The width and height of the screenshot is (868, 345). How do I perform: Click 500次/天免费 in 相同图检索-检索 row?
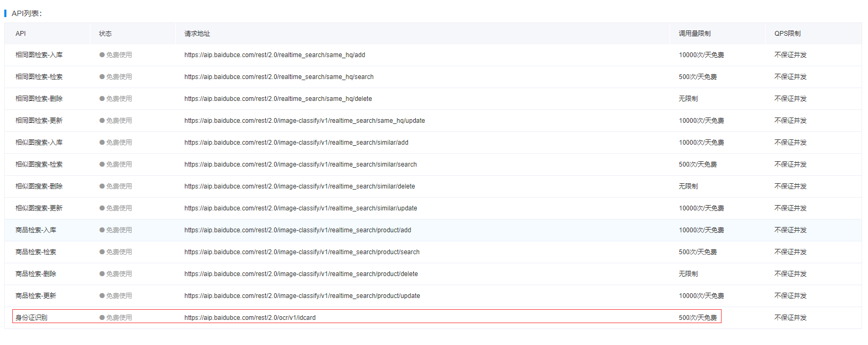click(x=698, y=77)
